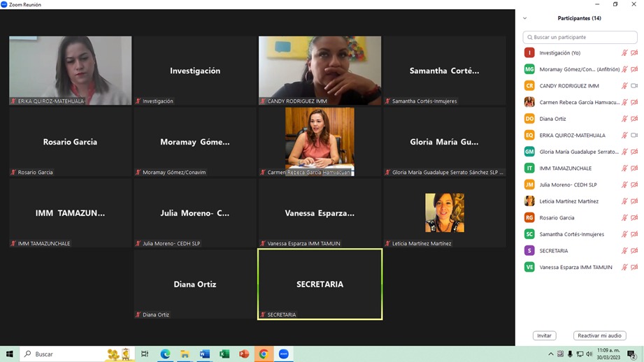Select SECRETARIA in the participant list
This screenshot has height=362, width=644.
554,251
